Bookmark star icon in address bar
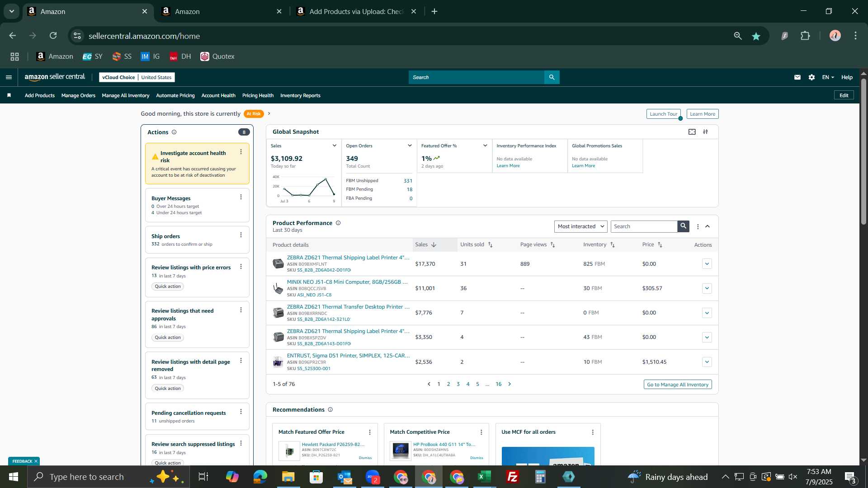This screenshot has height=488, width=868. point(756,36)
